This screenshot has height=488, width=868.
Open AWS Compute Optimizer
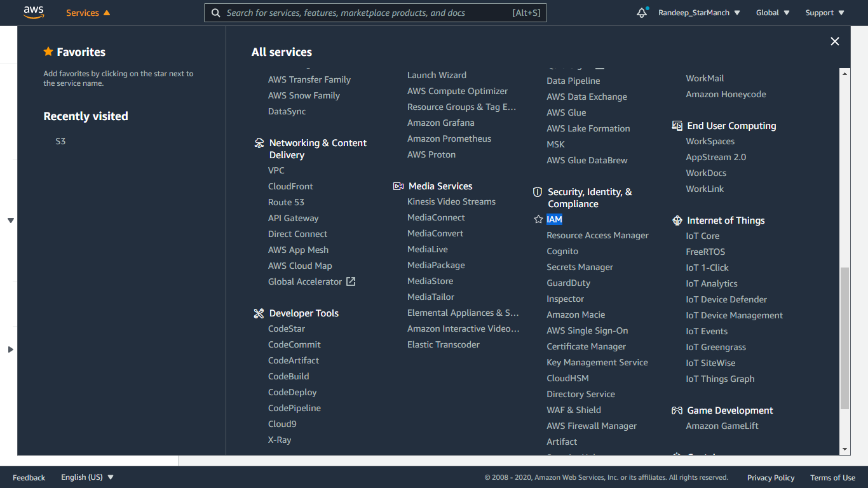[458, 91]
